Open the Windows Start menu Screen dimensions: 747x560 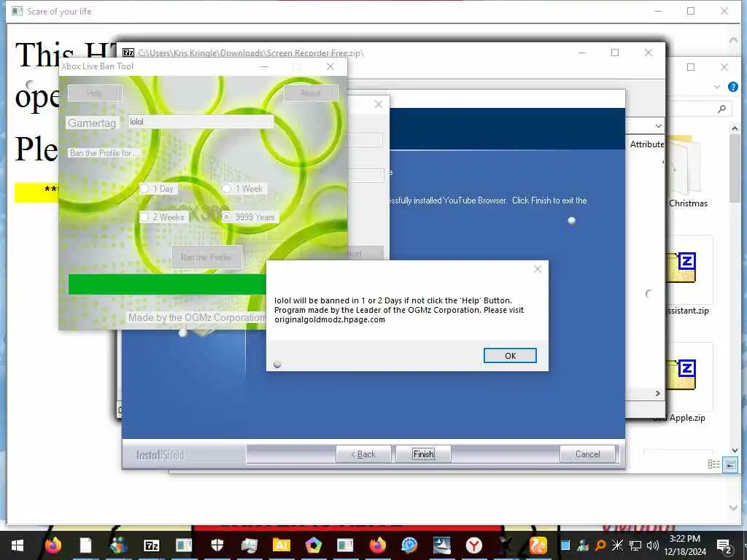(18, 545)
